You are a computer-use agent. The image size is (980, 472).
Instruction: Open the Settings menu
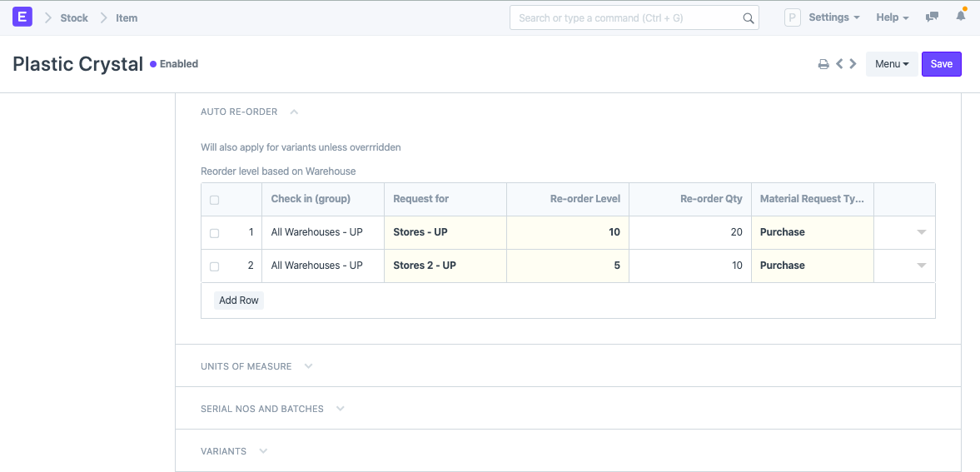(x=833, y=17)
